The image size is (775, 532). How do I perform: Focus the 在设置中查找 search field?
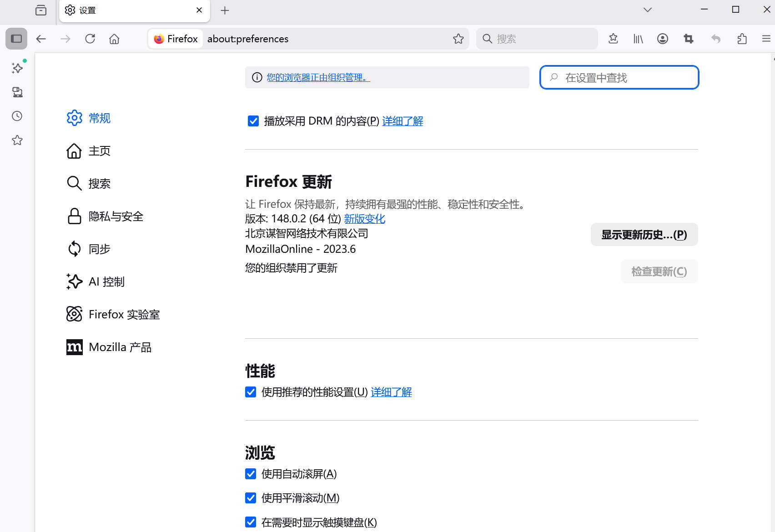click(x=619, y=77)
